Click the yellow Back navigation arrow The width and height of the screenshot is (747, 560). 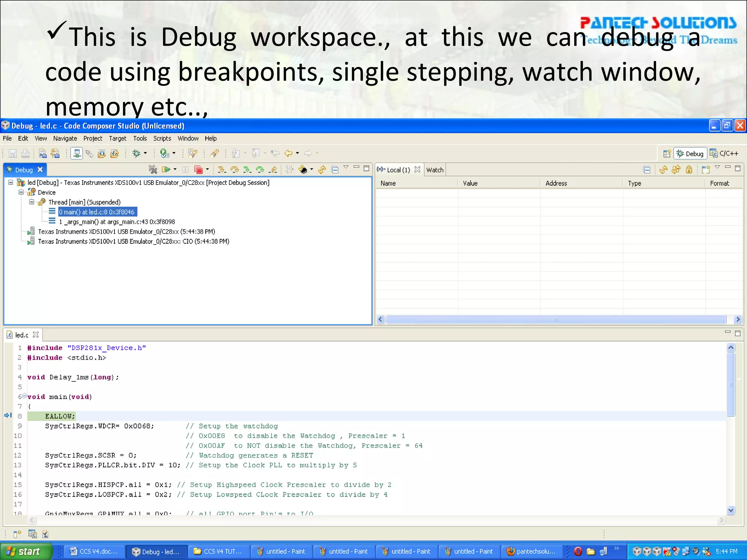(289, 153)
